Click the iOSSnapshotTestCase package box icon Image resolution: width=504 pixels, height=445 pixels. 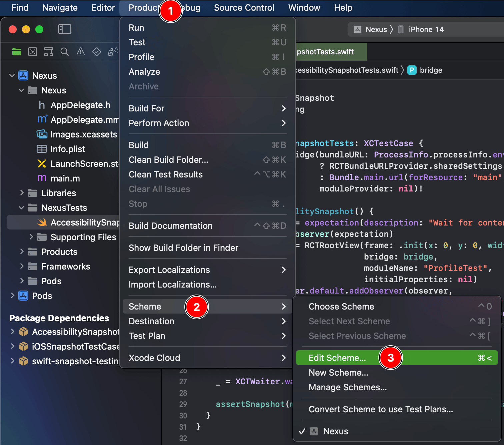tap(23, 347)
